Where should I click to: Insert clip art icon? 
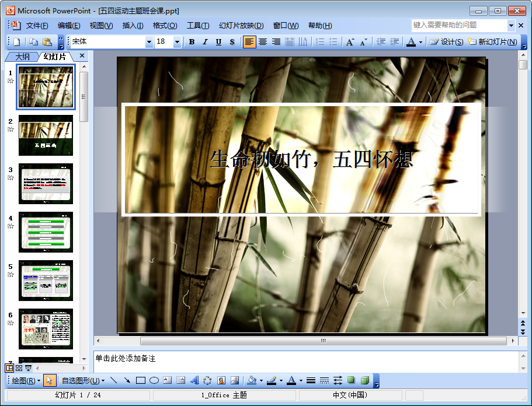(221, 380)
